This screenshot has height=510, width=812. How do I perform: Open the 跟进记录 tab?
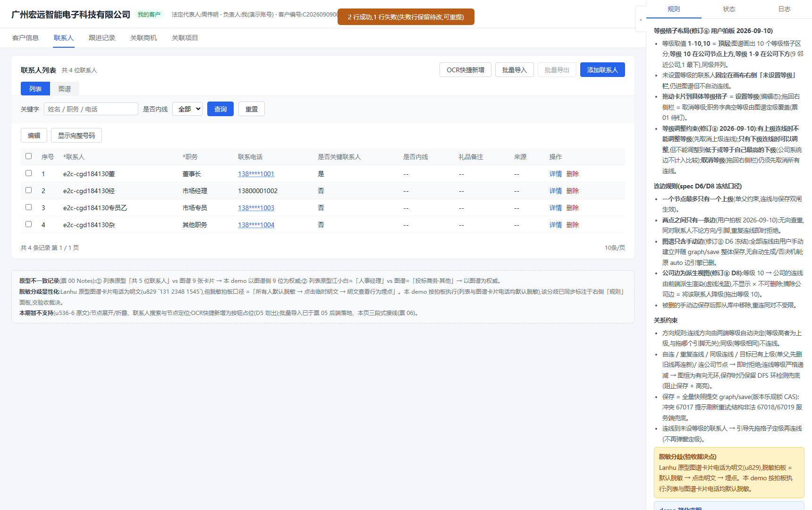102,38
